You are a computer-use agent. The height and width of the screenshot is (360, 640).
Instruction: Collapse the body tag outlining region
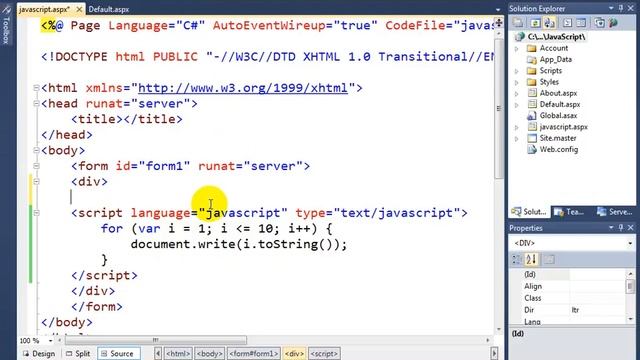click(36, 150)
